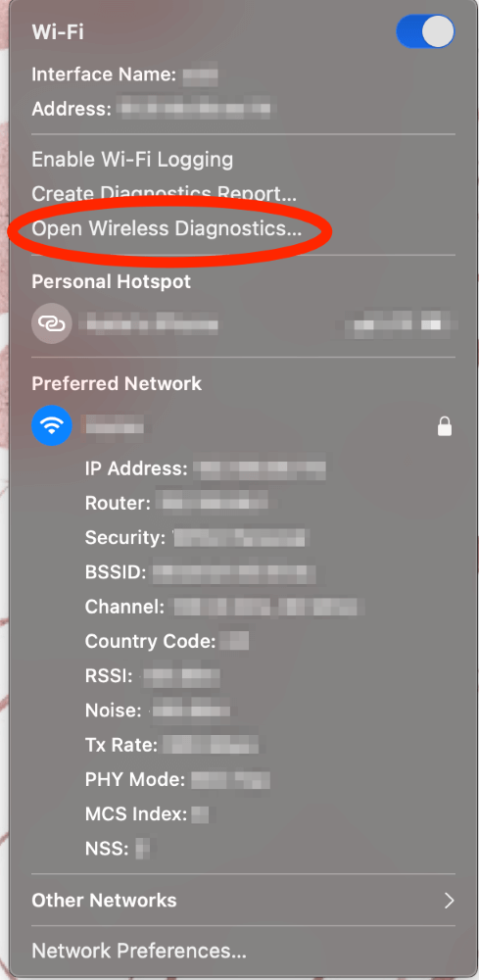Click the Security detail row
Screen dimensions: 479x980
[197, 537]
